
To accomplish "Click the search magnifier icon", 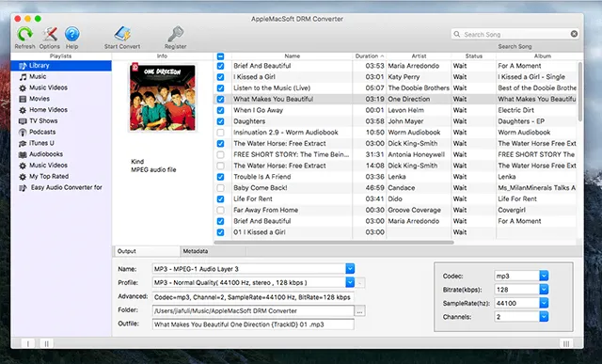I will (457, 34).
